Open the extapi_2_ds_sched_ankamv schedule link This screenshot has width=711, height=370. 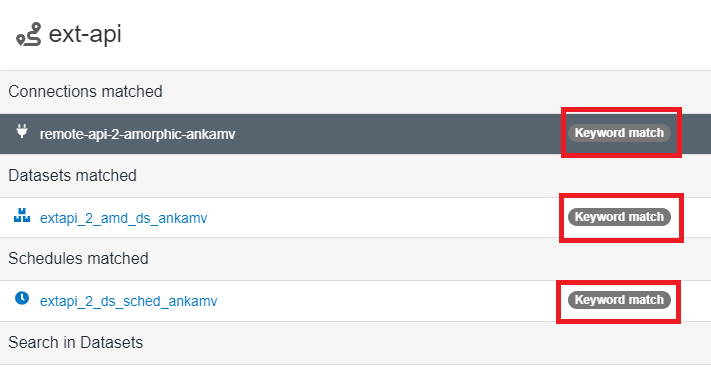point(128,301)
